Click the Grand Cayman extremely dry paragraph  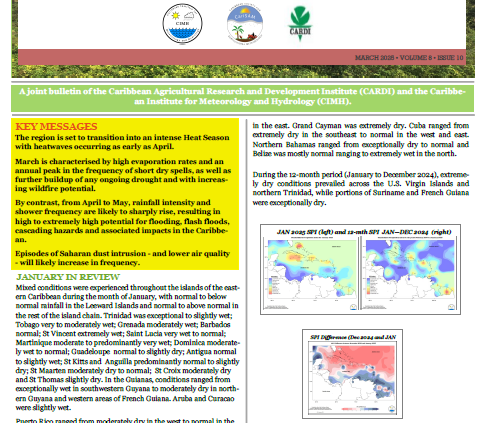coord(361,140)
